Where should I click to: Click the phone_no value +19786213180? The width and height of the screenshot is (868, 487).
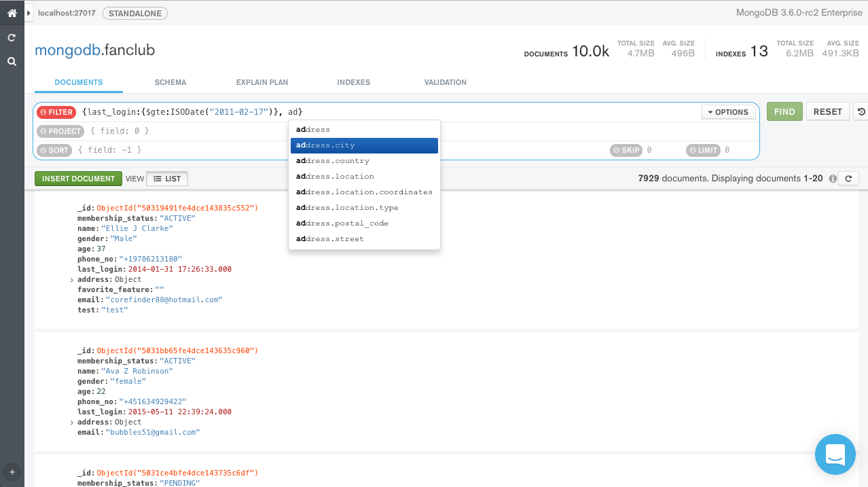150,259
